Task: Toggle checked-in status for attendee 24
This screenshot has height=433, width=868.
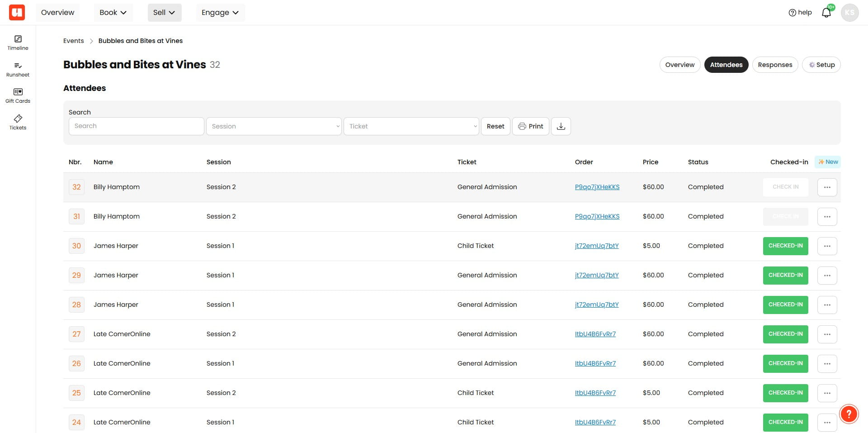Action: (785, 423)
